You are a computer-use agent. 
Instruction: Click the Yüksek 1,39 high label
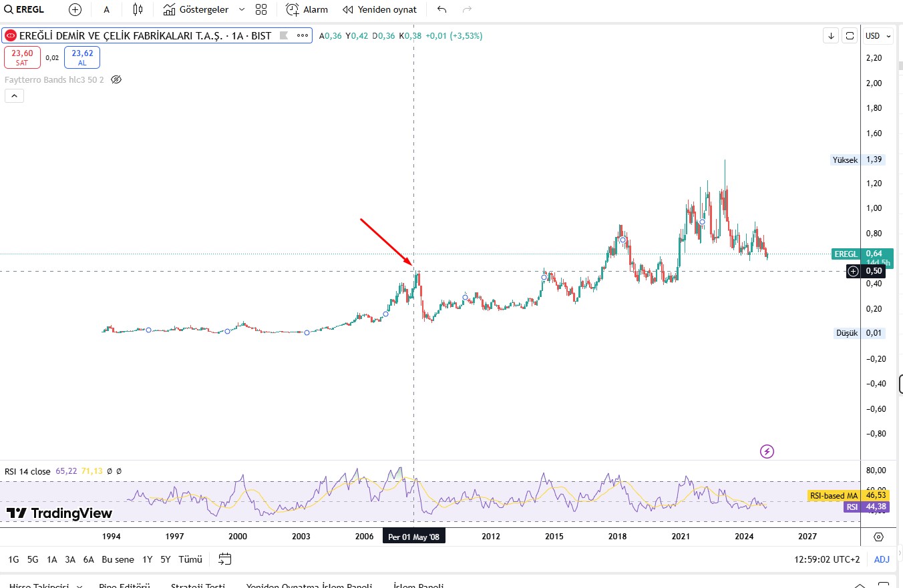point(858,160)
